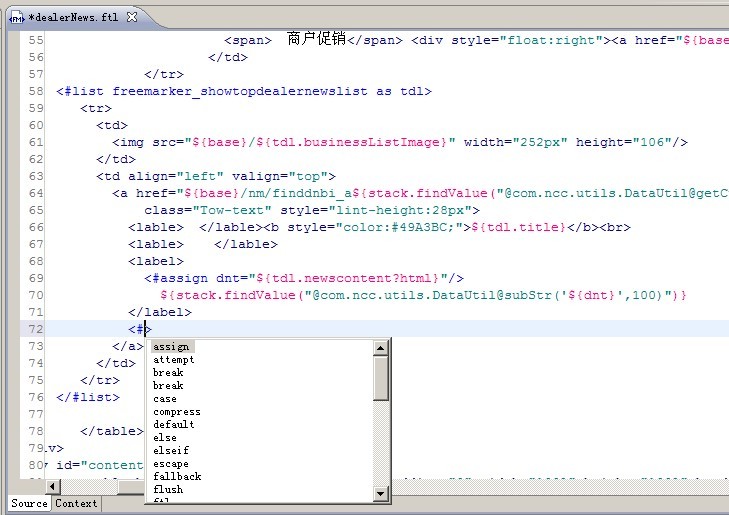
Task: Click the FTL file icon on the tab
Action: click(17, 18)
